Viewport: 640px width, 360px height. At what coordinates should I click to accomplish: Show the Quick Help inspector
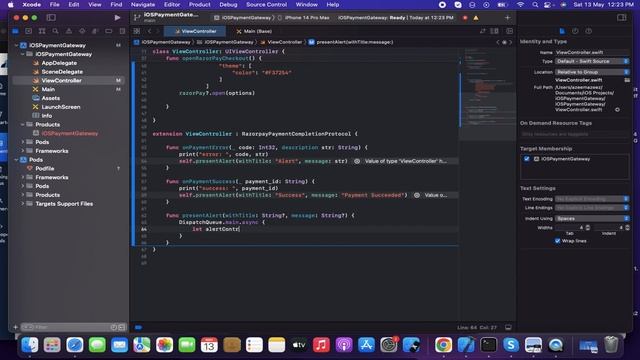[x=588, y=31]
